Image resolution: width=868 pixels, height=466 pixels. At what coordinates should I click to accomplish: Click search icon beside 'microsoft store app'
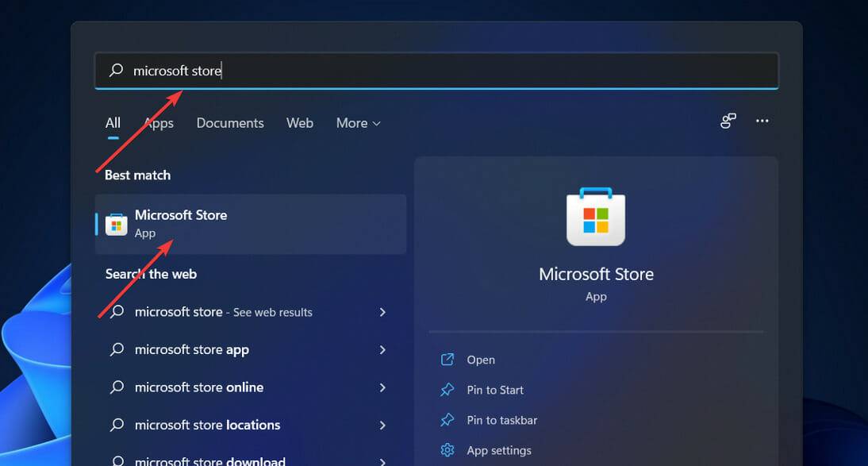[117, 349]
